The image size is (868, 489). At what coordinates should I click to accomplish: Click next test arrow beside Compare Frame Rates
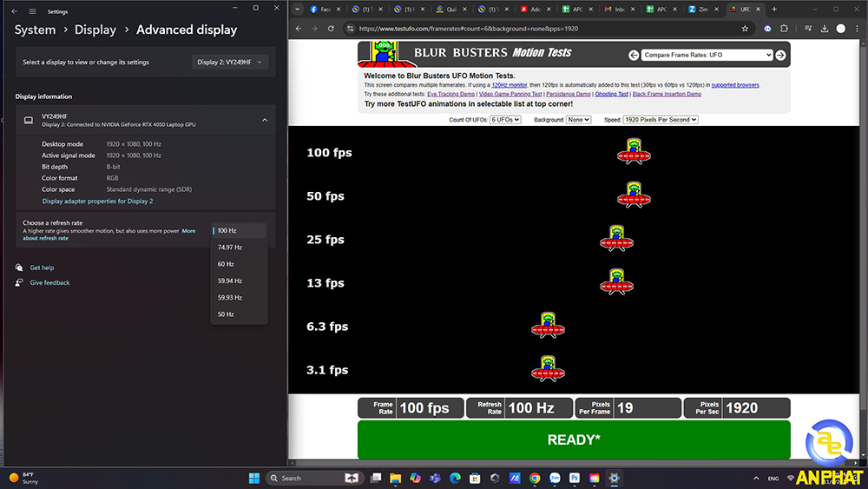click(780, 55)
